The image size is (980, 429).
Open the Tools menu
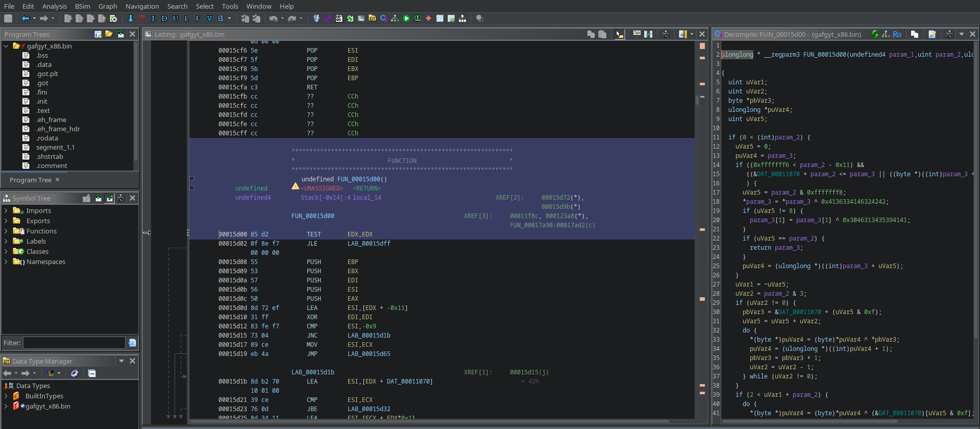[230, 6]
